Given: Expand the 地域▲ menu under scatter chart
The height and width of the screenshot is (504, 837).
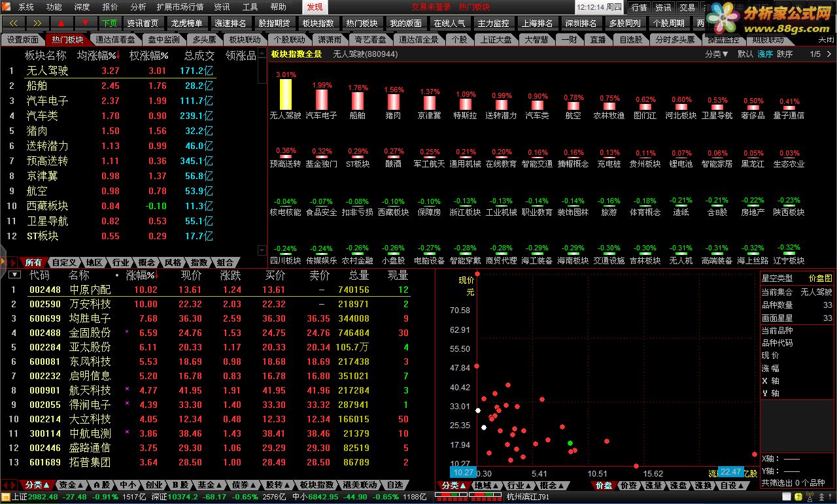Looking at the screenshot, I should (x=486, y=486).
